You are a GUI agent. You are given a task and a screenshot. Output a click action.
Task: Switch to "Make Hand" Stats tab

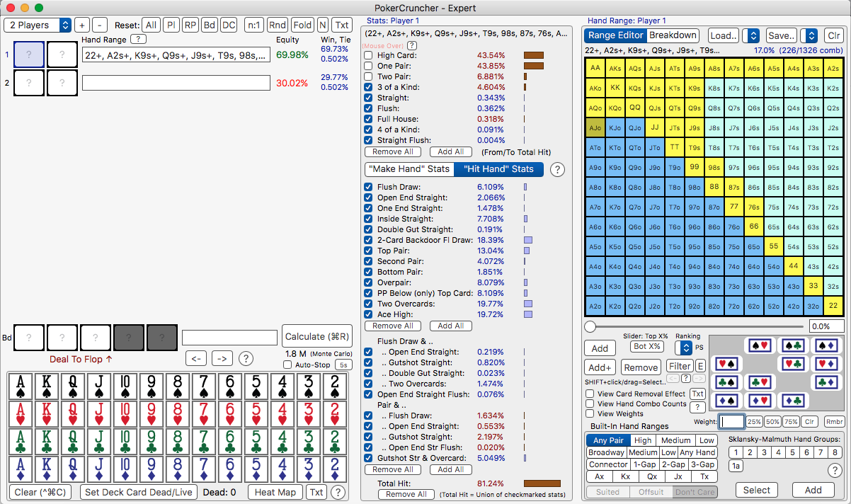(409, 169)
